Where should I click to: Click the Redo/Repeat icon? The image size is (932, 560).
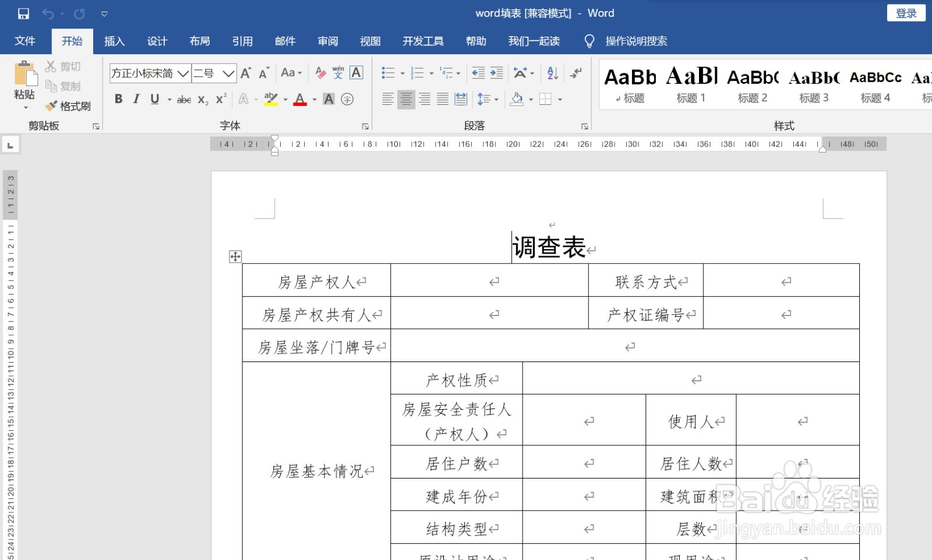(80, 13)
